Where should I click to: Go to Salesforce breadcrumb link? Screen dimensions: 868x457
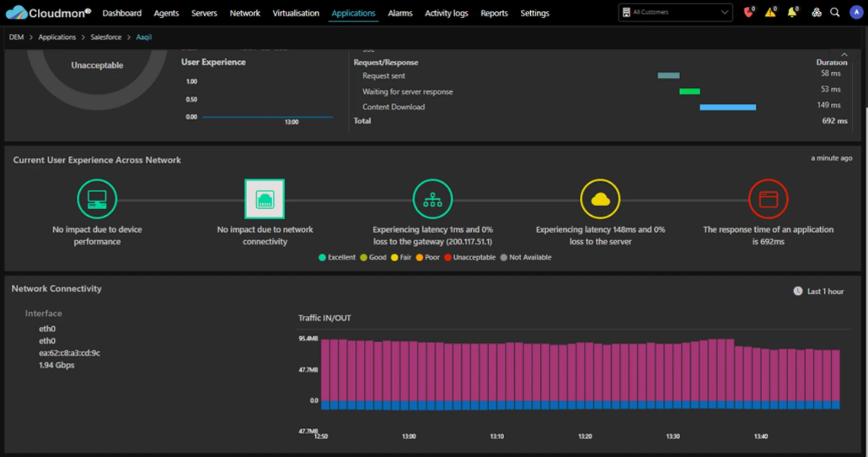pos(106,37)
